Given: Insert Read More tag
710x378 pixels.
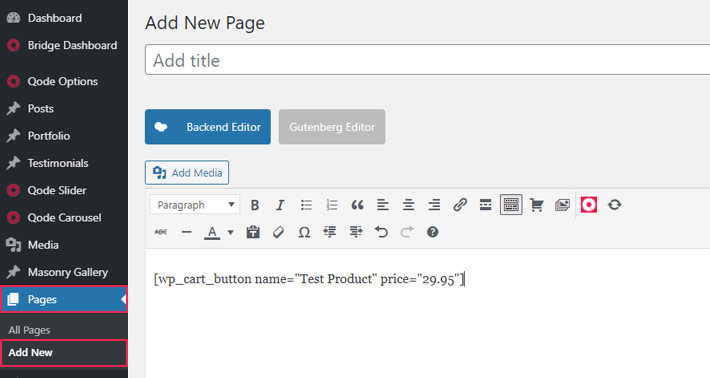Looking at the screenshot, I should pyautogui.click(x=485, y=205).
